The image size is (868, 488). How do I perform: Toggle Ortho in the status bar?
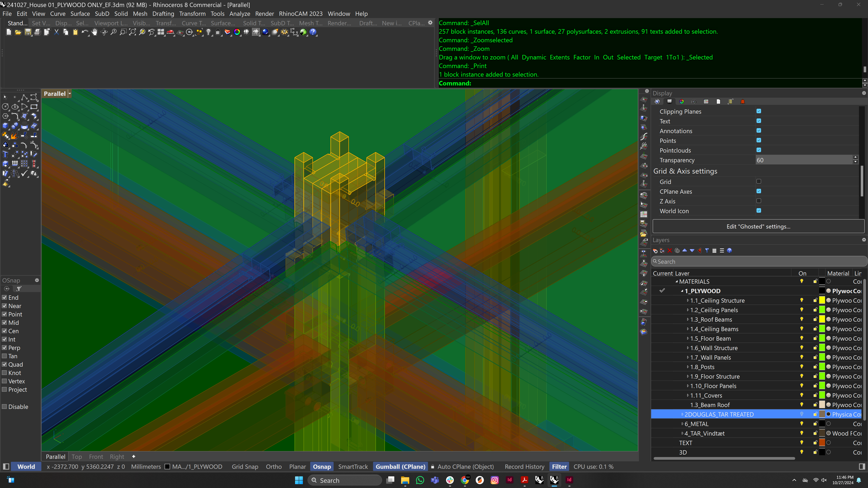(x=273, y=467)
